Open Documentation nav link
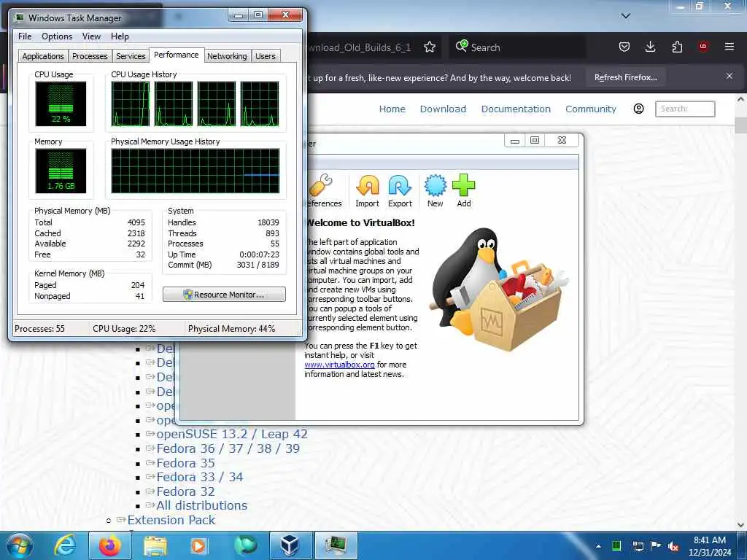This screenshot has height=560, width=747. (x=516, y=109)
